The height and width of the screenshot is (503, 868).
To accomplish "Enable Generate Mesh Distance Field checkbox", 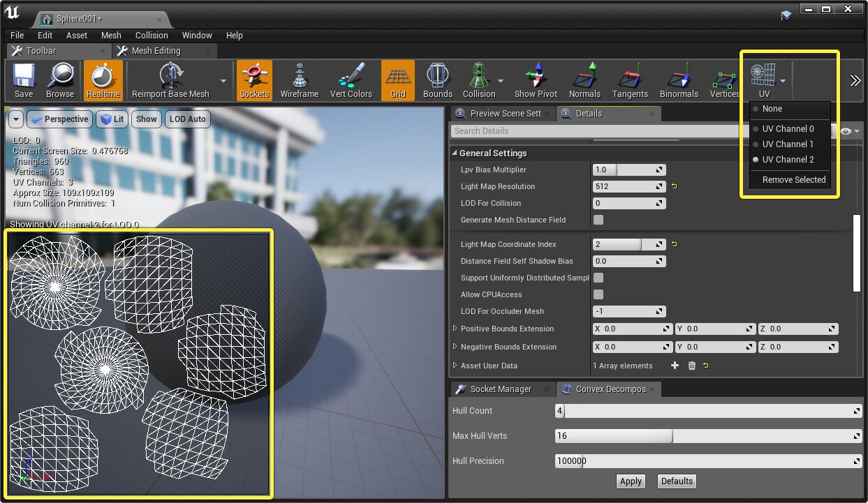I will tap(598, 220).
